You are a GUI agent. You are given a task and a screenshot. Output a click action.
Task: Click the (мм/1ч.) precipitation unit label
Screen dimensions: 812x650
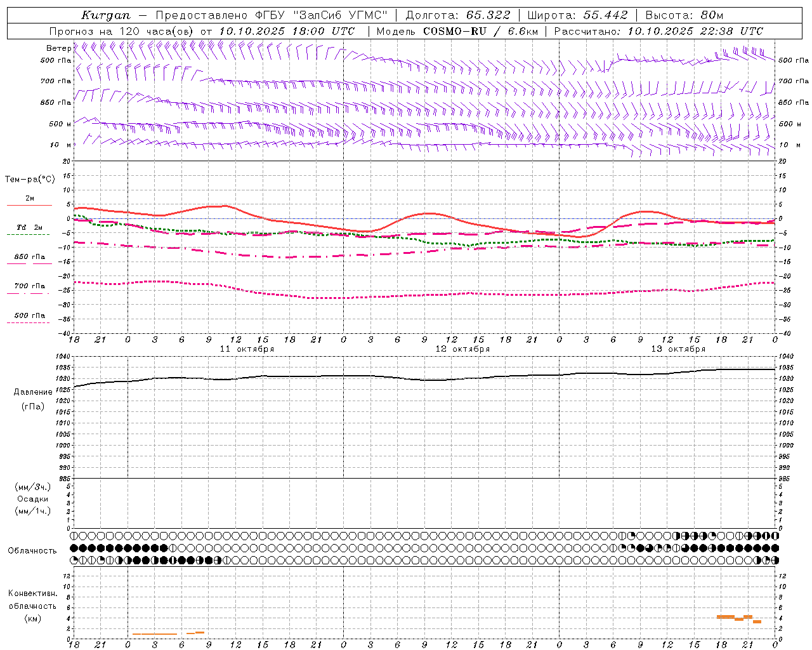[33, 511]
